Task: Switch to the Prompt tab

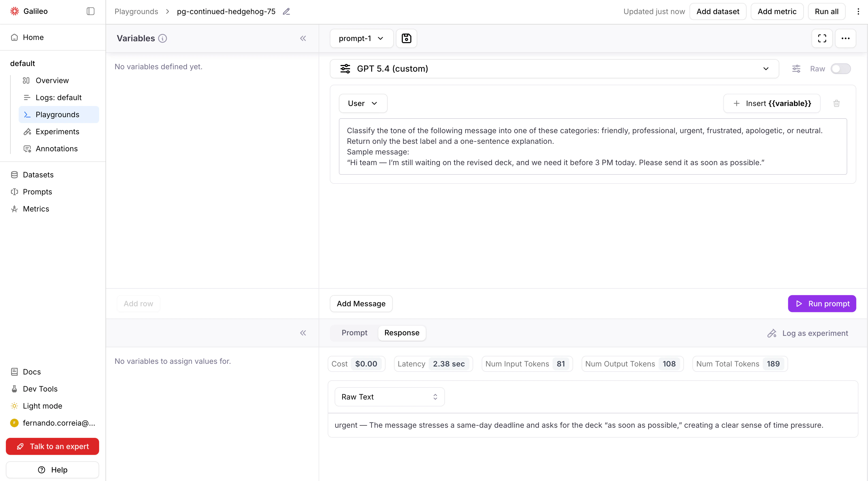Action: tap(354, 333)
